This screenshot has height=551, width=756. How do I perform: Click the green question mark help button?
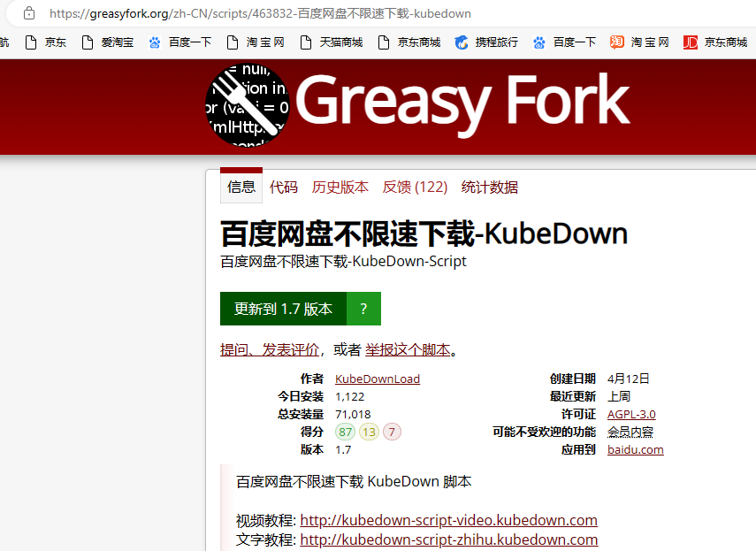coord(363,309)
